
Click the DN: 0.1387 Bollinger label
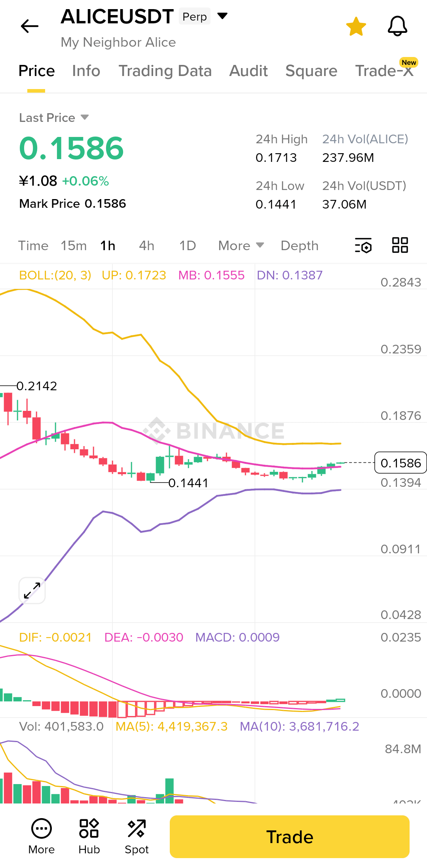click(290, 275)
